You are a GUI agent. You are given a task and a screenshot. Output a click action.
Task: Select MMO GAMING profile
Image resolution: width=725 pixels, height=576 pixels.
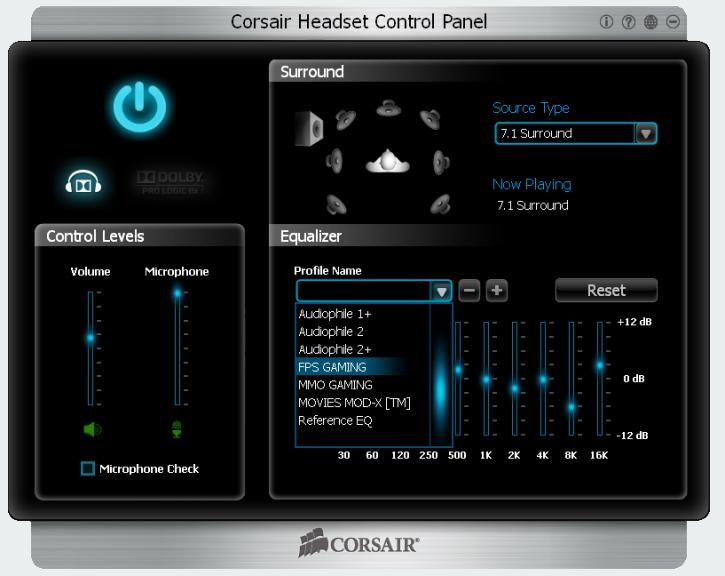coord(362,385)
